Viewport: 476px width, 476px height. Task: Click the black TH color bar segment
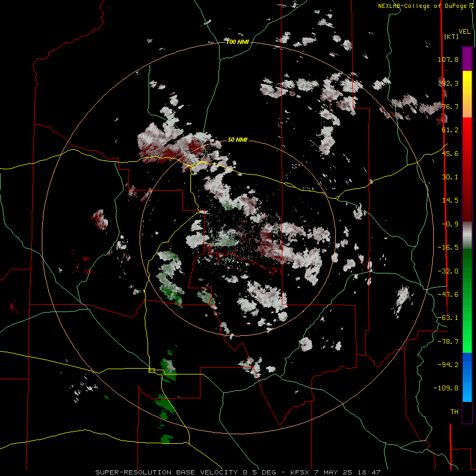point(467,412)
